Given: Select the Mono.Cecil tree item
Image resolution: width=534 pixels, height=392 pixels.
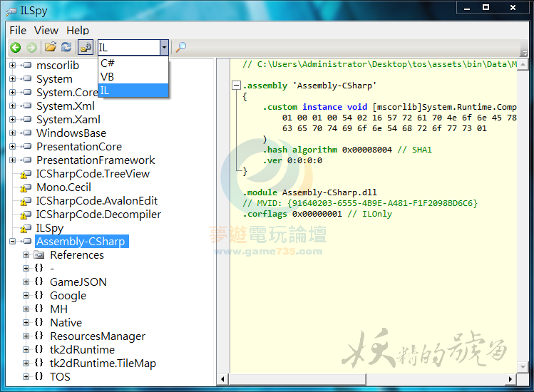Looking at the screenshot, I should (x=63, y=187).
